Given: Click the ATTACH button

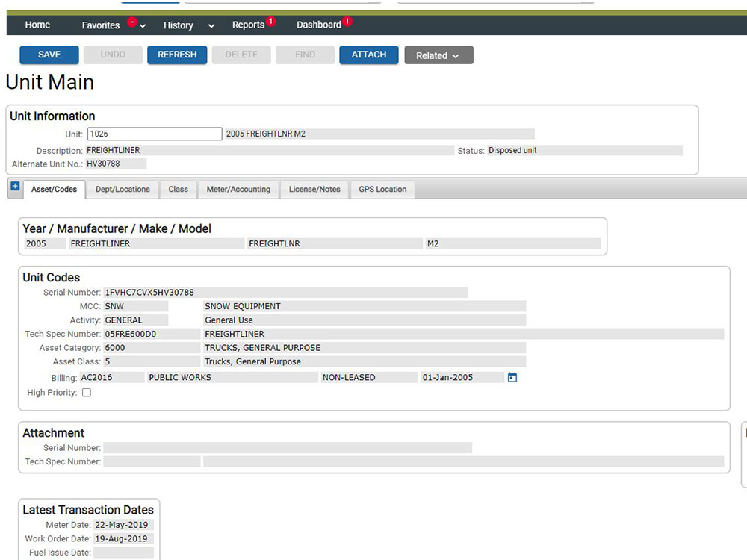Looking at the screenshot, I should coord(368,55).
